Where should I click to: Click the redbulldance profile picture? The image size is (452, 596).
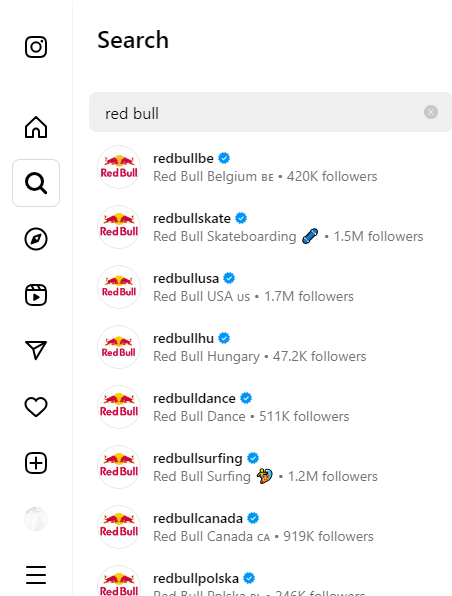(119, 407)
